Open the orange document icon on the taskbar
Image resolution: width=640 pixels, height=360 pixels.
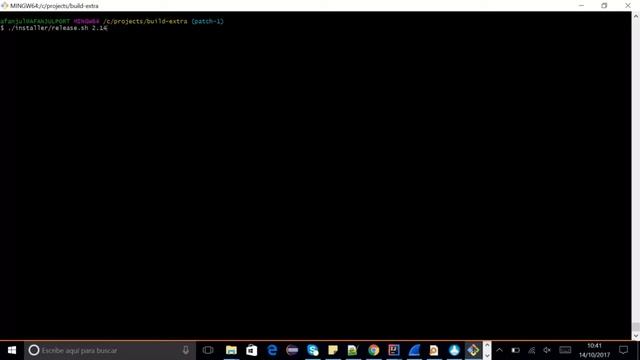[434, 350]
